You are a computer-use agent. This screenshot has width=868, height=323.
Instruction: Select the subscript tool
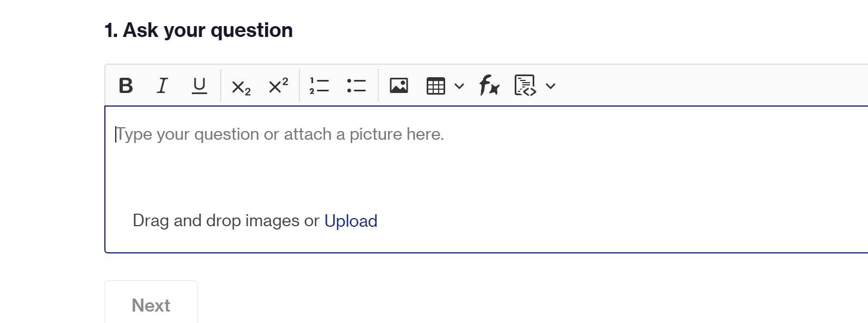[x=240, y=86]
